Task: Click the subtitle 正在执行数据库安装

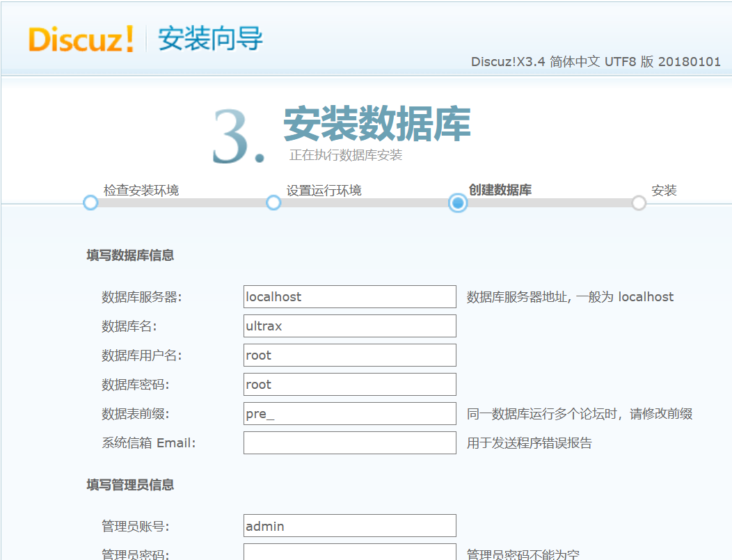Action: click(345, 155)
